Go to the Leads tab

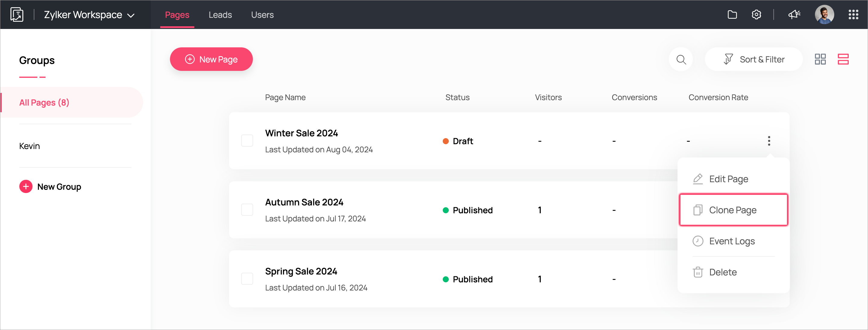(220, 15)
